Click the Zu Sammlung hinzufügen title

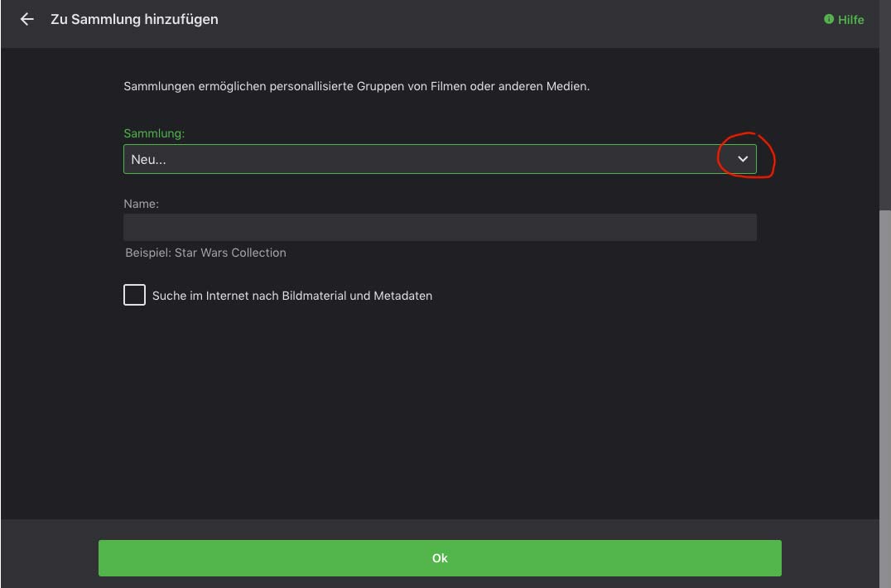(x=135, y=19)
